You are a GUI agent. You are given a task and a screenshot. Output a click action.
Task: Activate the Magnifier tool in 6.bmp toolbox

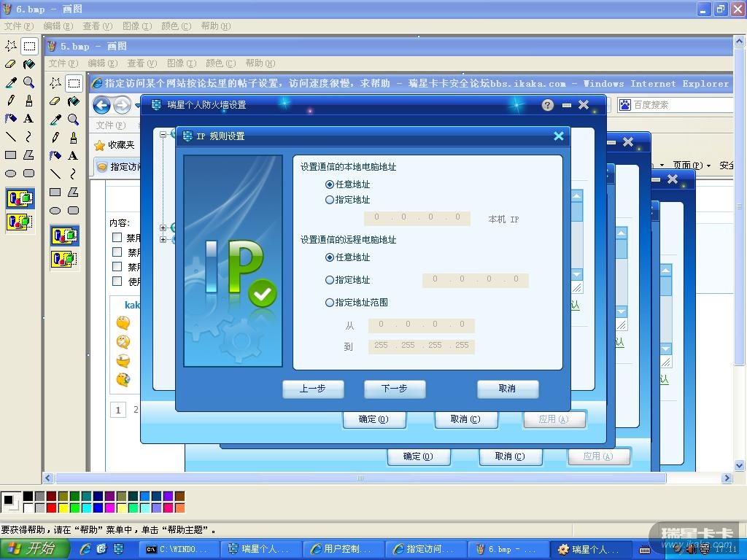[29, 82]
